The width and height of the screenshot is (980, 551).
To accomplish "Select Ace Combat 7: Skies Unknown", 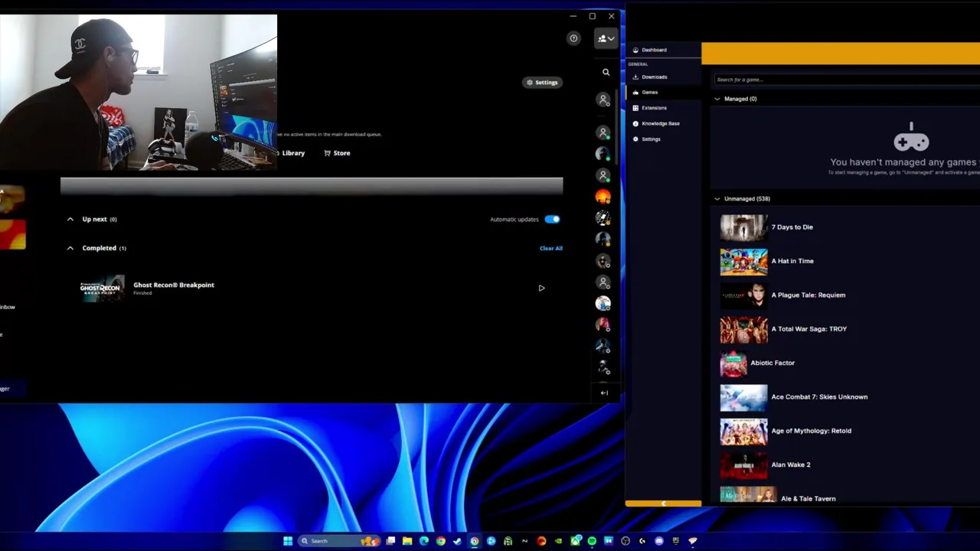I will pos(819,397).
